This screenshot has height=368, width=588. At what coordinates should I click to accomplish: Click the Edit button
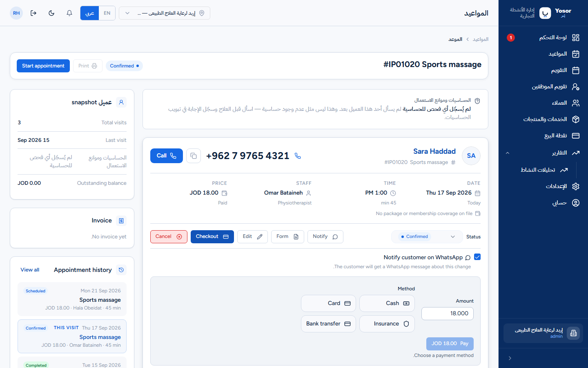252,237
